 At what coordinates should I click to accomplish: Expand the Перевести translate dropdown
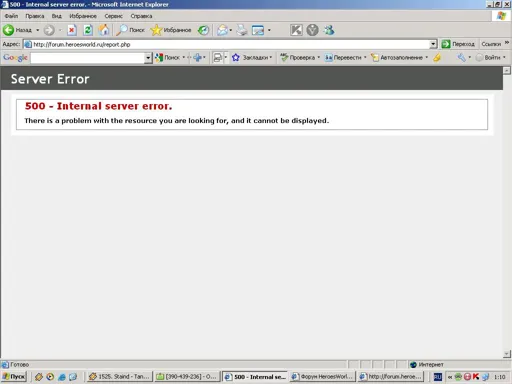[x=365, y=58]
